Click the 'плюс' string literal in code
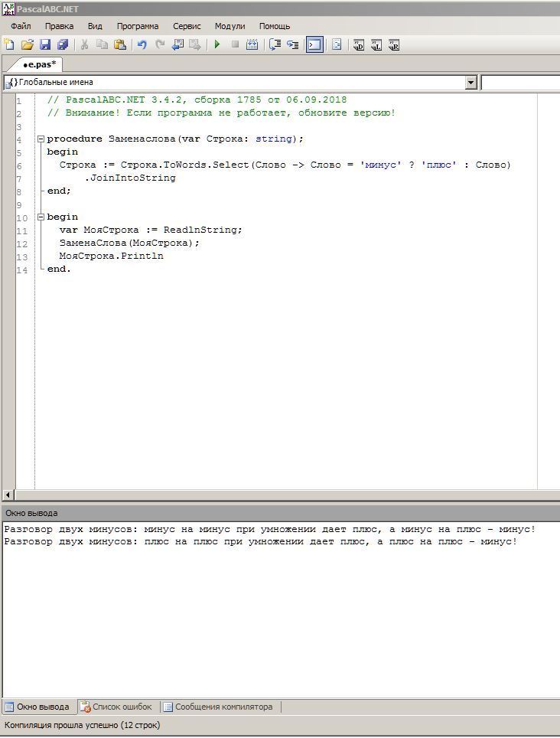Image resolution: width=560 pixels, height=738 pixels. pos(438,165)
